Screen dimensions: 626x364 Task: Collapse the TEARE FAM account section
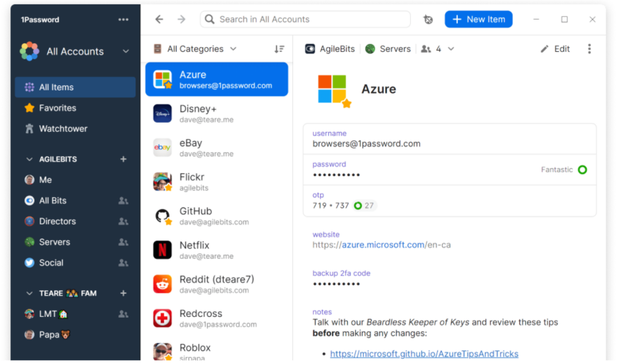pyautogui.click(x=29, y=293)
